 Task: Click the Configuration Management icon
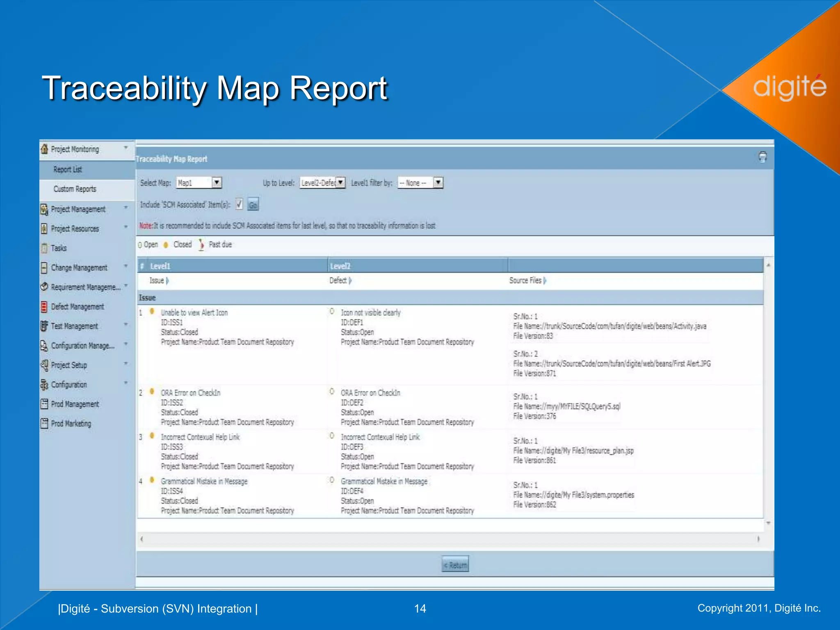click(44, 346)
